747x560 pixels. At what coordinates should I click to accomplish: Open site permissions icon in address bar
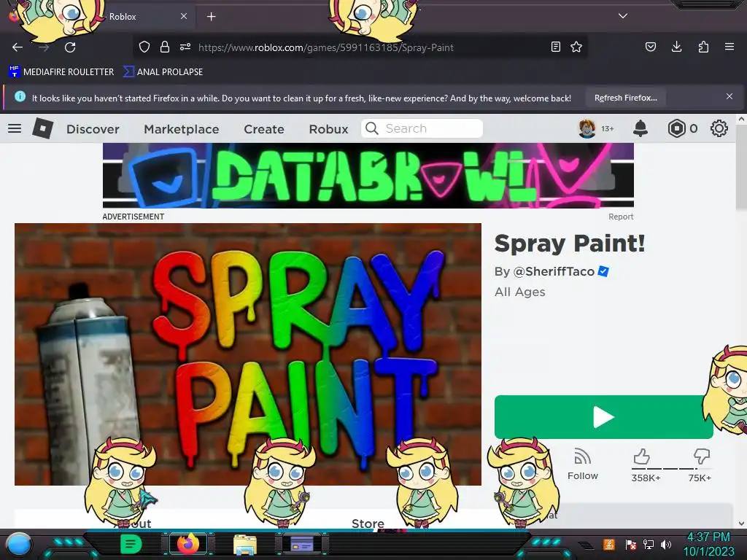185,47
